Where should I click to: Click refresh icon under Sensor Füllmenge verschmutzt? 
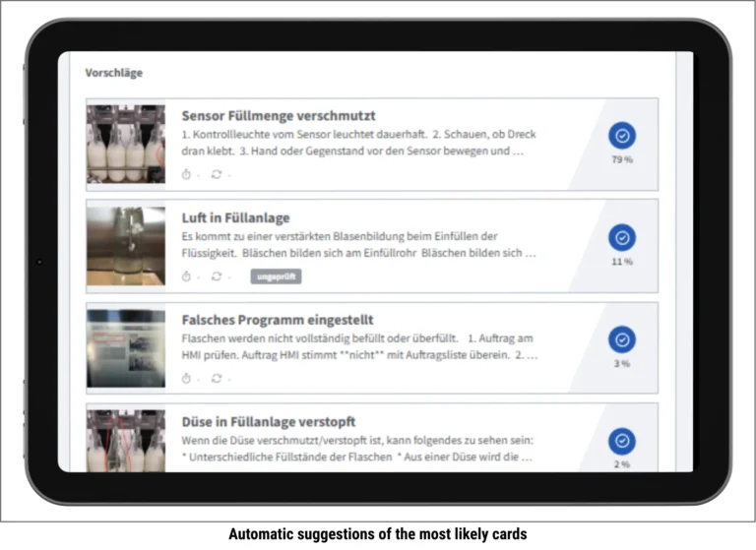(217, 174)
